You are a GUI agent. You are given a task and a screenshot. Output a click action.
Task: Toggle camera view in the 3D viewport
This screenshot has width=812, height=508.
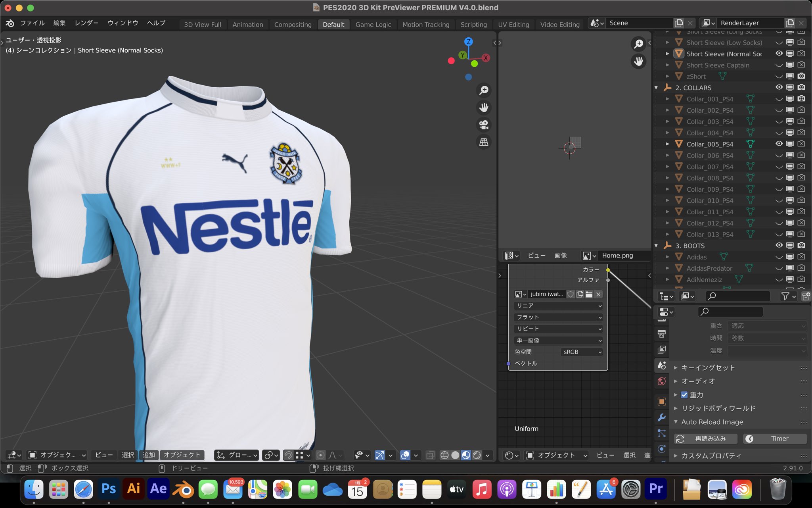click(484, 125)
